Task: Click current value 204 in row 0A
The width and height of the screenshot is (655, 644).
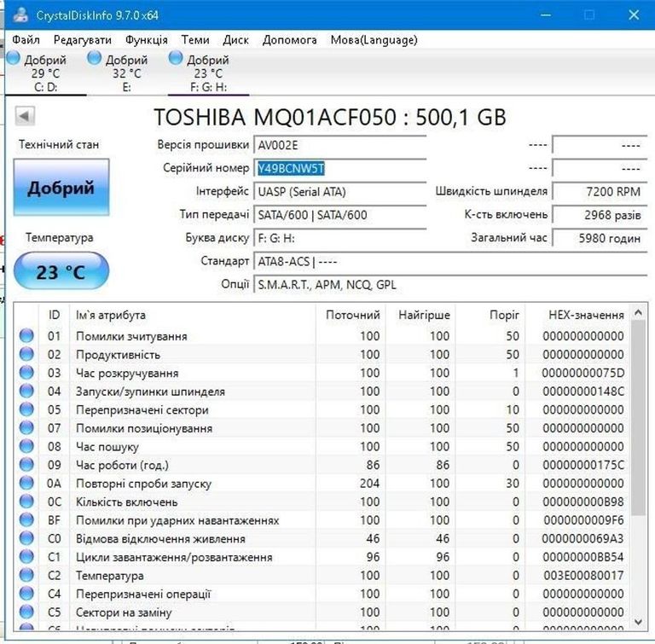Action: (369, 483)
